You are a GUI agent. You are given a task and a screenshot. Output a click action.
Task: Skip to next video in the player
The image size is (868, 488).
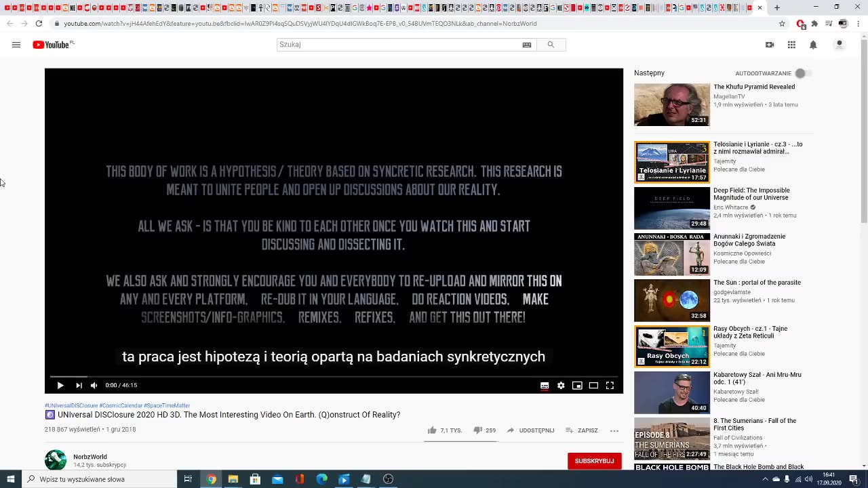79,385
